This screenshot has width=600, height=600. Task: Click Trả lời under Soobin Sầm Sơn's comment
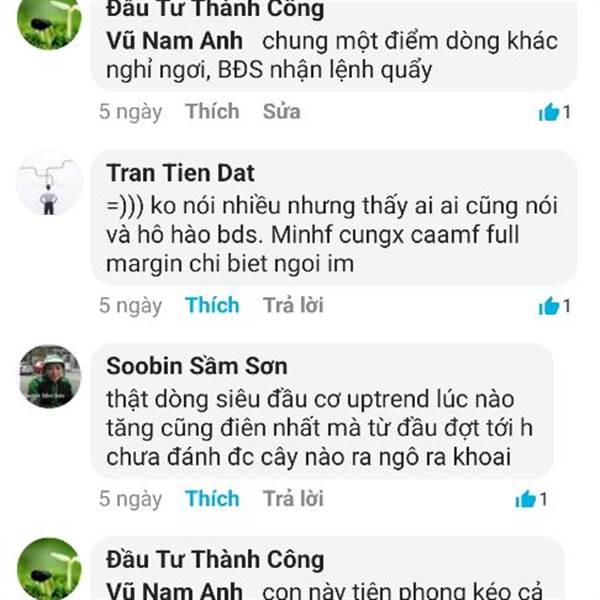(x=293, y=499)
